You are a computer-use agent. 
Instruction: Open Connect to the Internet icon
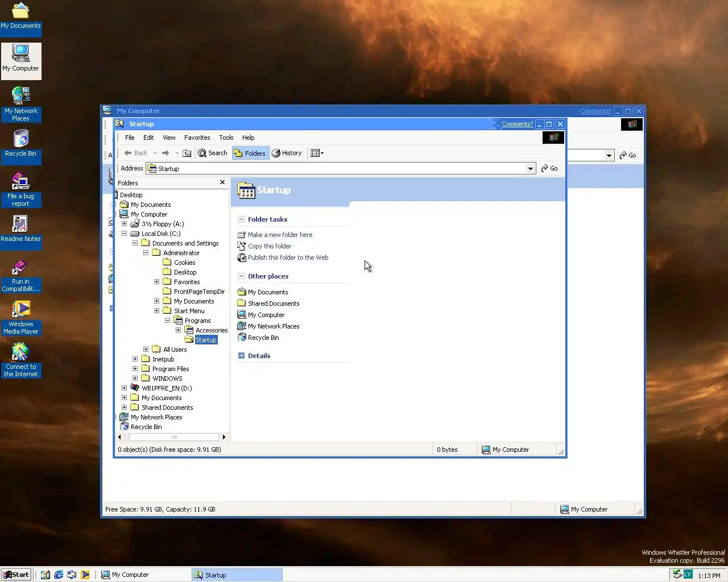(x=20, y=360)
